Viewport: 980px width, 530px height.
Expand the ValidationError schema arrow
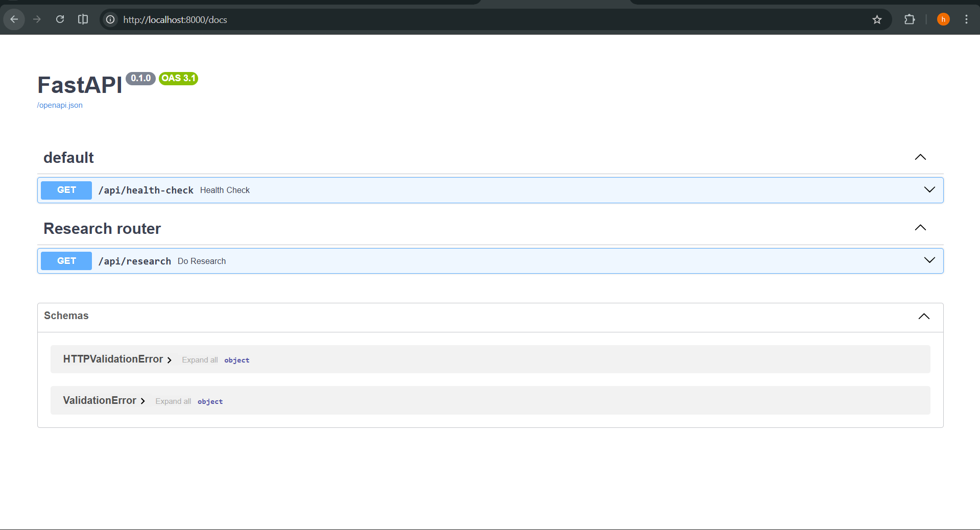click(142, 401)
